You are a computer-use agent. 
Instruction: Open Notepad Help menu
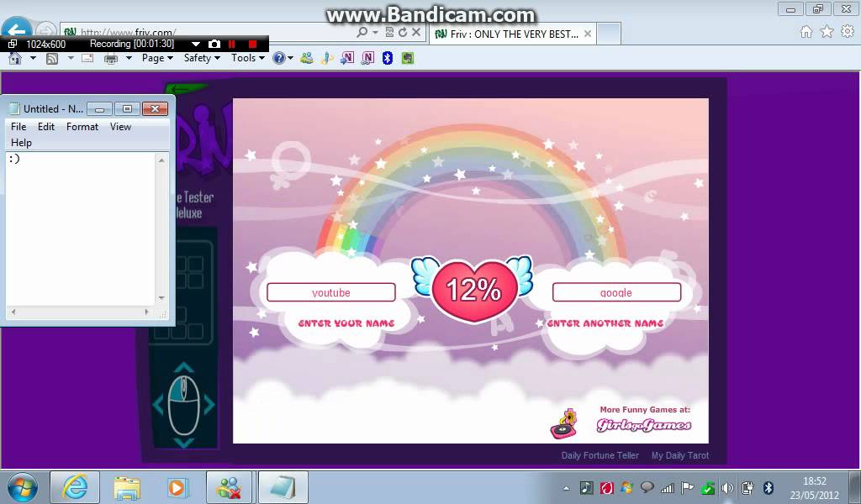21,143
